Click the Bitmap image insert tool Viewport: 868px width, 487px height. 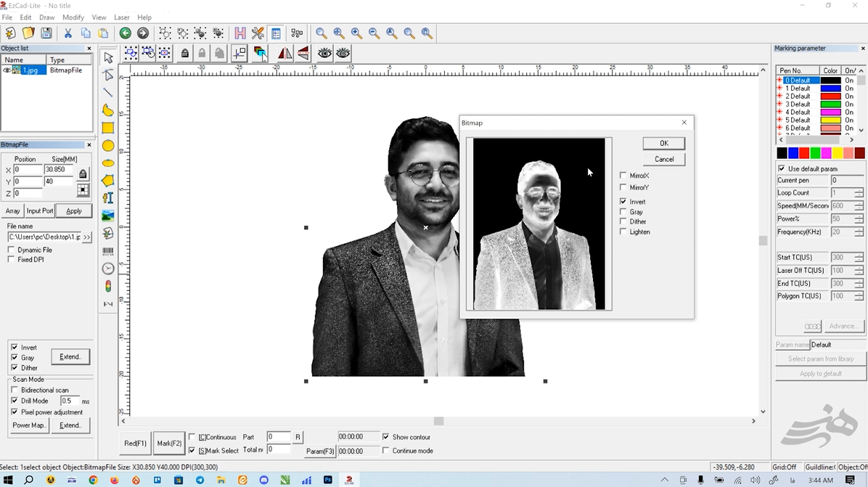click(108, 216)
